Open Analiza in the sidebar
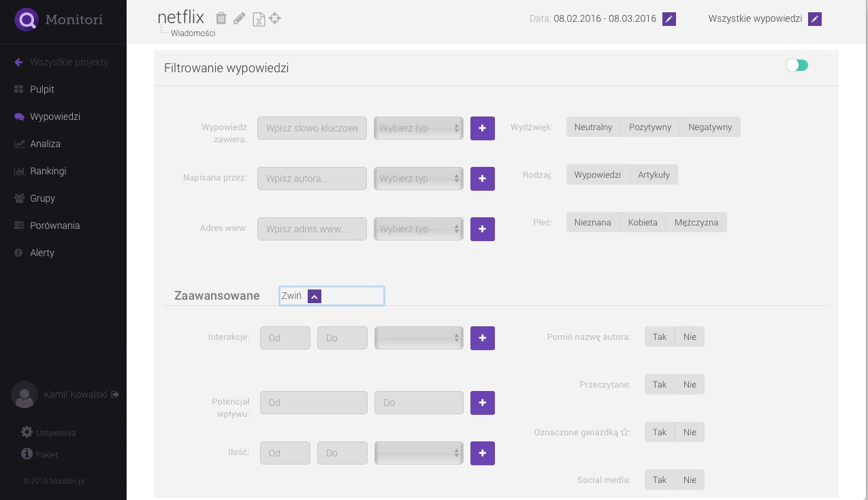The image size is (868, 500). coord(37,144)
